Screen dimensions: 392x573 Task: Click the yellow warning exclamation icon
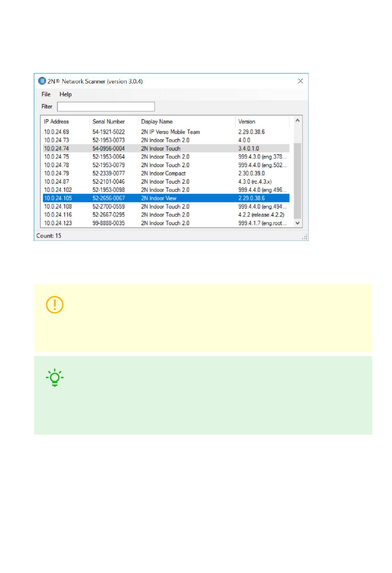(54, 305)
